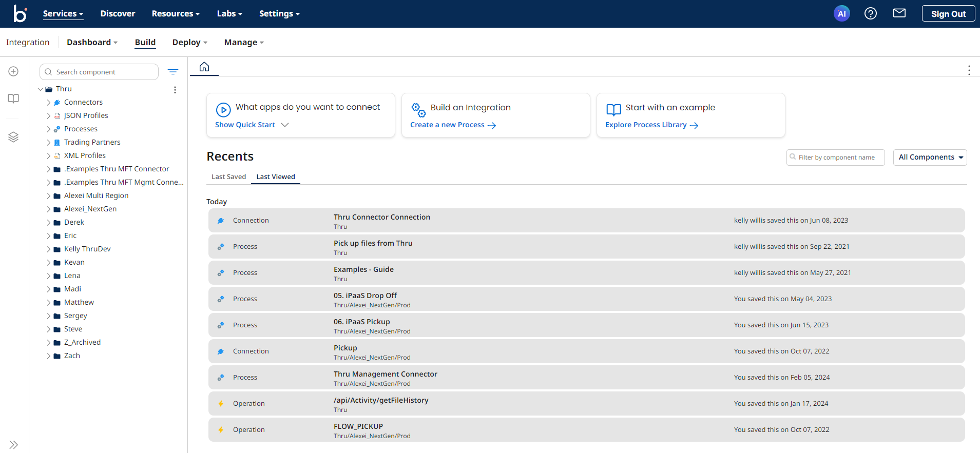The height and width of the screenshot is (453, 980).
Task: Click the Boomi logo icon
Action: click(20, 14)
